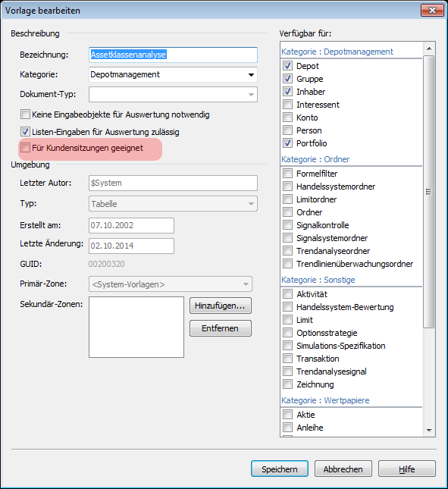Check the Interessent option
Viewport: 448px width, 489px height.
click(287, 105)
